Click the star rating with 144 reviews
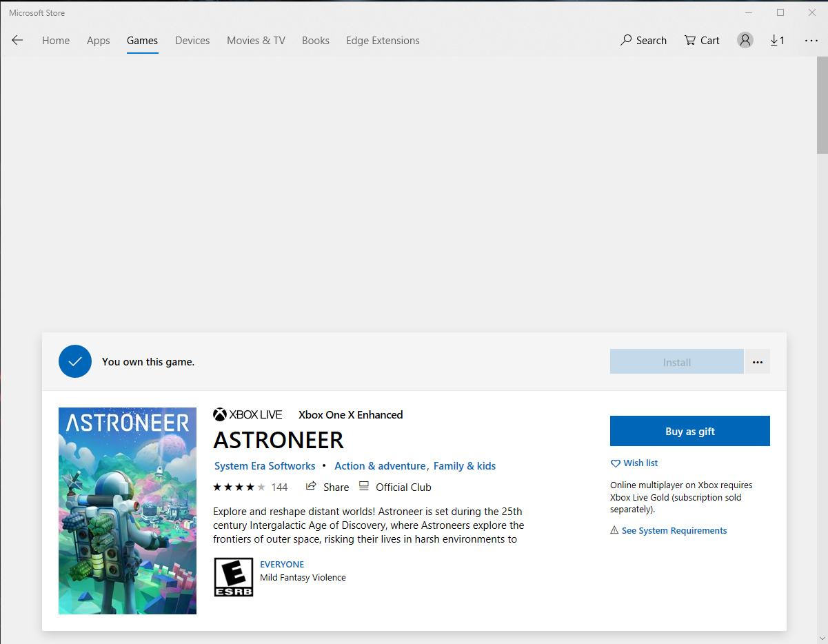Screen dimensions: 828x644 [x=250, y=487]
